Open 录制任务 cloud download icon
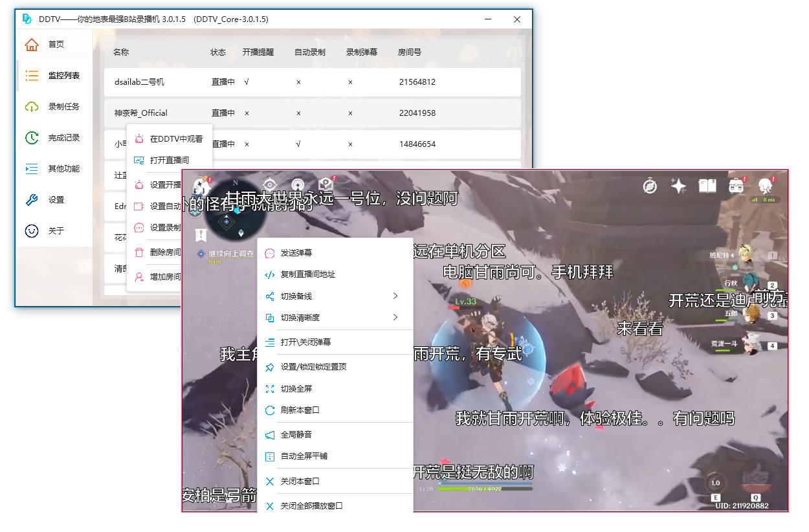This screenshot has height=532, width=809. (32, 107)
